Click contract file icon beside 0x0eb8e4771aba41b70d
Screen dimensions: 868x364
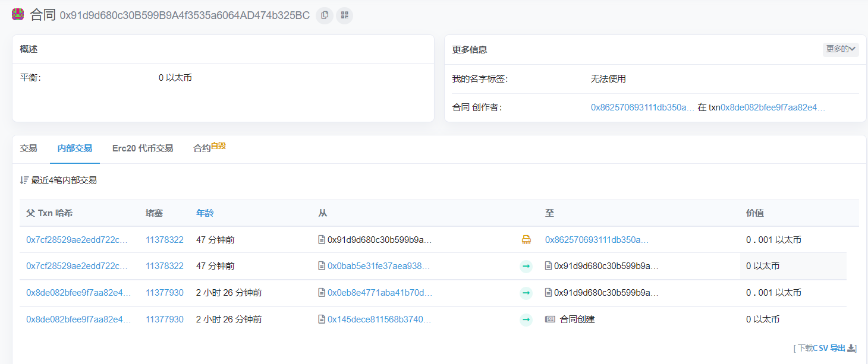pyautogui.click(x=322, y=293)
